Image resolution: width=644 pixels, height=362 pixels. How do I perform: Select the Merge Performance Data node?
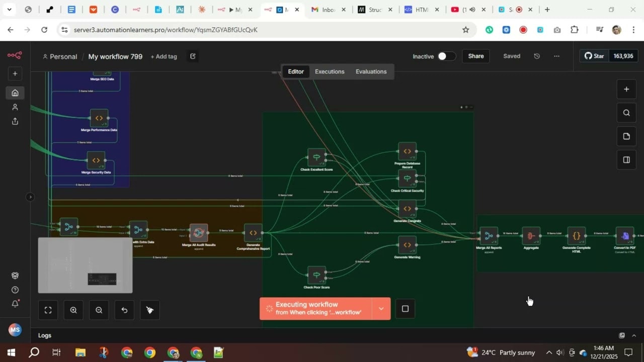(x=99, y=118)
